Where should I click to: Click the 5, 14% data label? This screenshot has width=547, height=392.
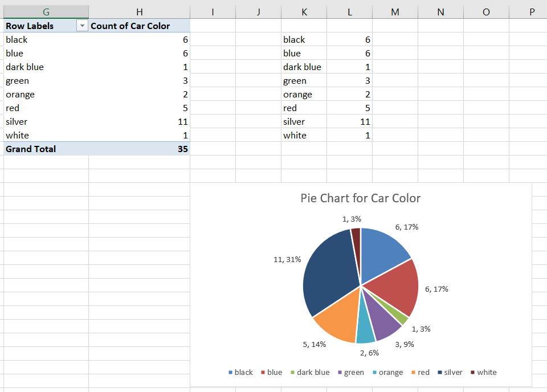pos(314,345)
